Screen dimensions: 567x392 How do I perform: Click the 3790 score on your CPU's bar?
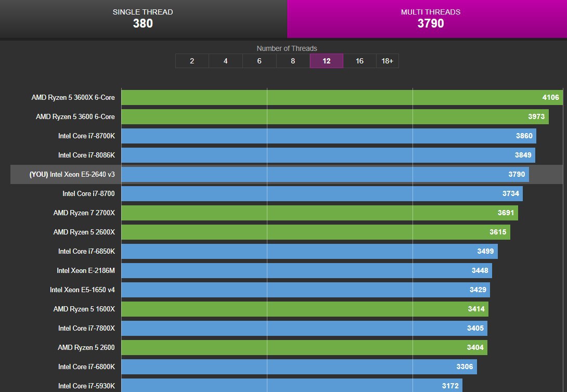[517, 174]
